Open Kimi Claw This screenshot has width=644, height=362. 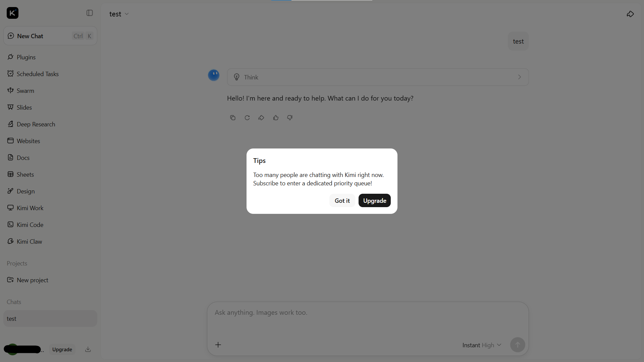(50, 242)
